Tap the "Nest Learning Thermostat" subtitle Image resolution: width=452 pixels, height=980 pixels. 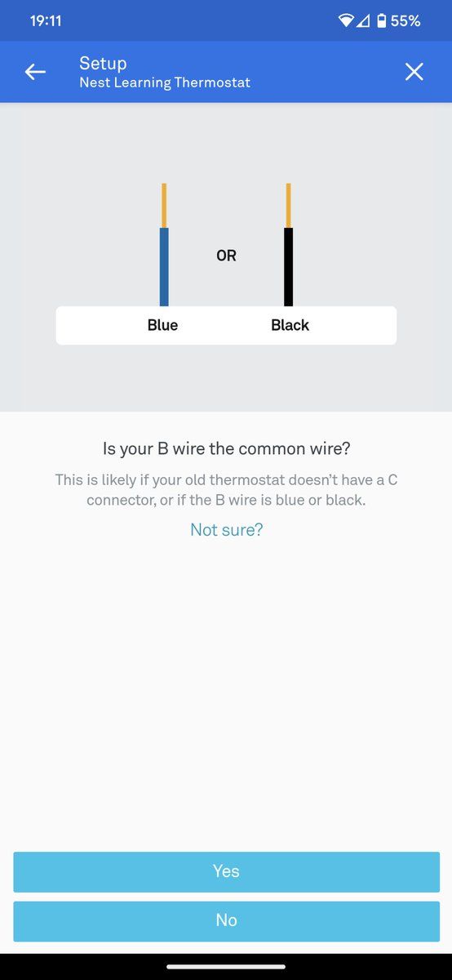(165, 82)
